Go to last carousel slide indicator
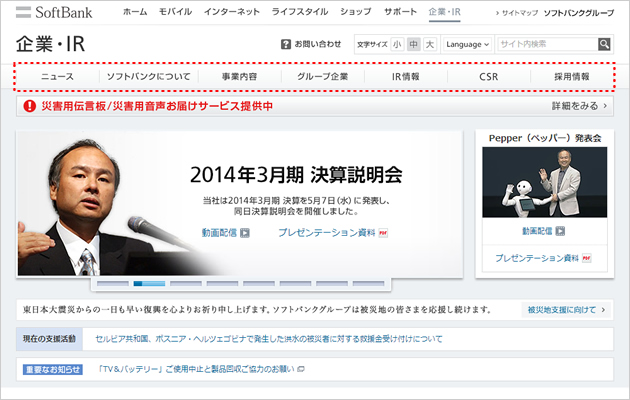The height and width of the screenshot is (400, 630). tap(368, 284)
